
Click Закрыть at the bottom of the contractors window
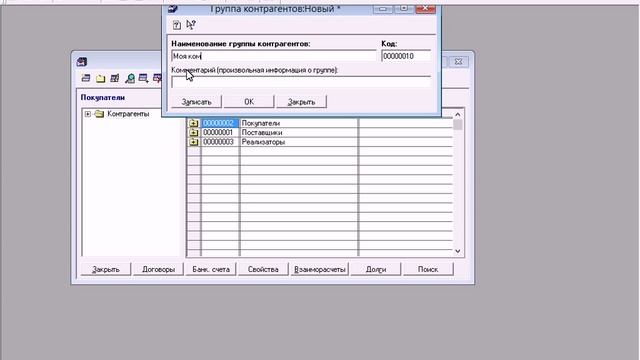pos(106,269)
